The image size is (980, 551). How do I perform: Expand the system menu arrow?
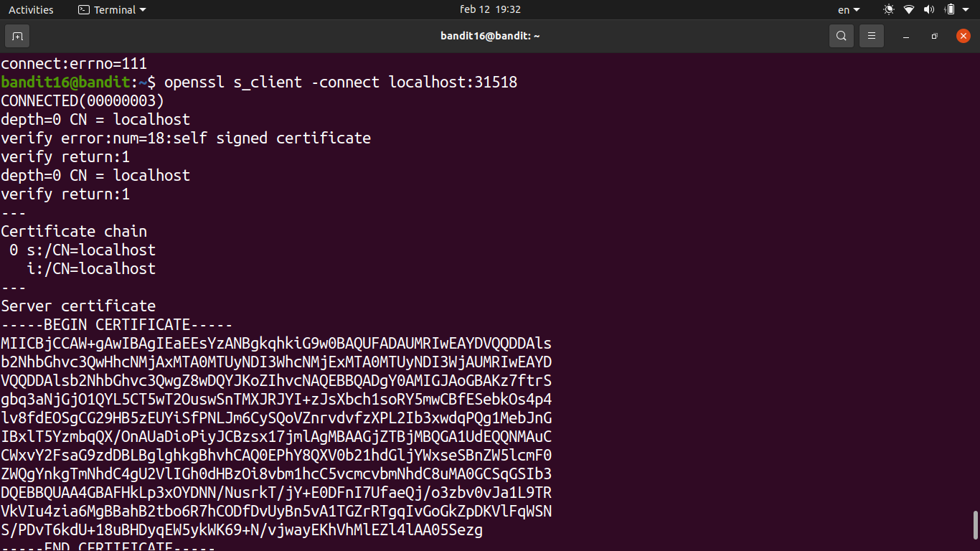click(x=968, y=10)
